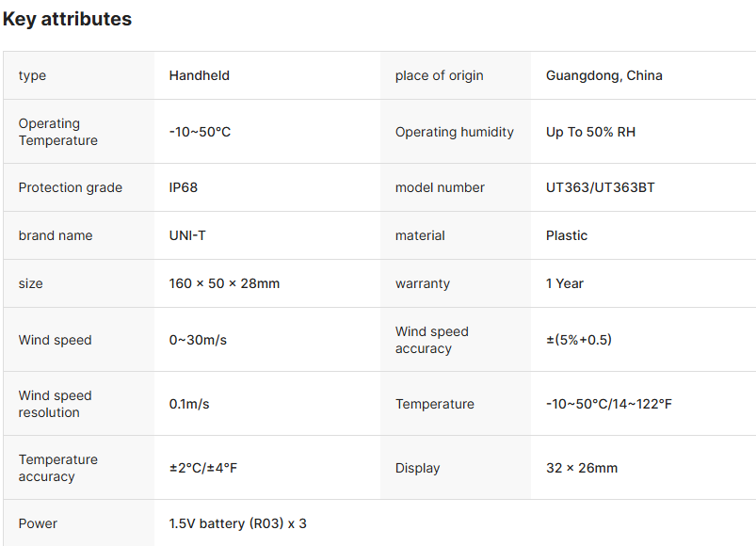
Task: Select the '1.5V battery (R03) x 3' value
Action: coord(237,523)
